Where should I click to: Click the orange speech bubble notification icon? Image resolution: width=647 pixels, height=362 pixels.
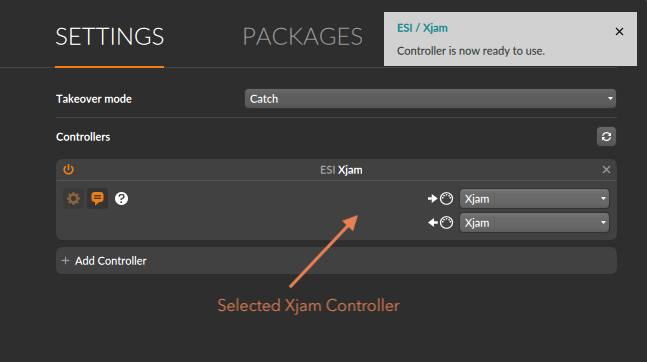pos(97,199)
